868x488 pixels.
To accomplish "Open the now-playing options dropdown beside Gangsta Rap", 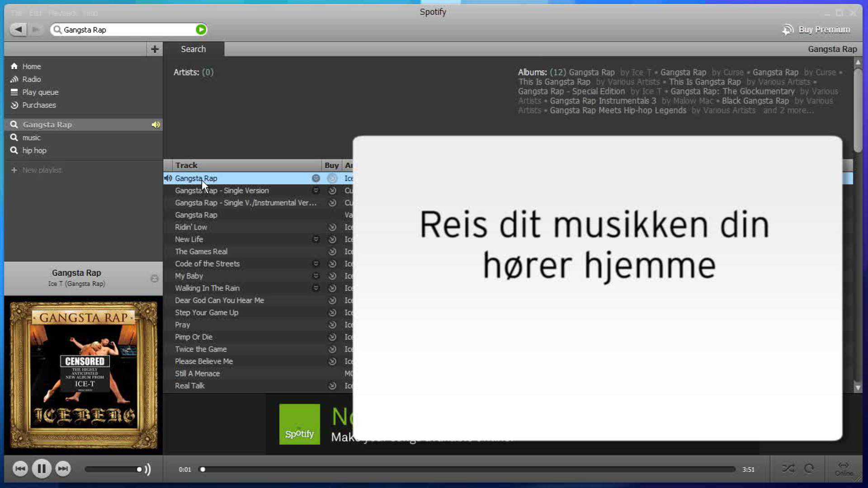I will 154,278.
